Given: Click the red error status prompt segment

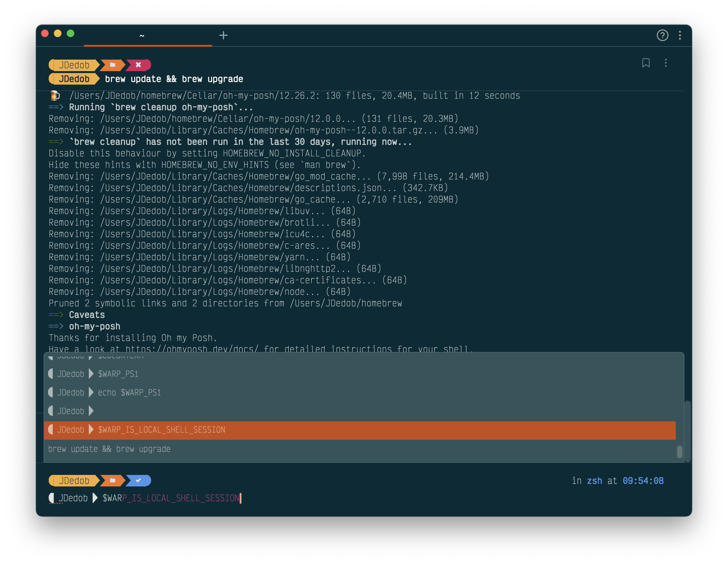Looking at the screenshot, I should (138, 65).
